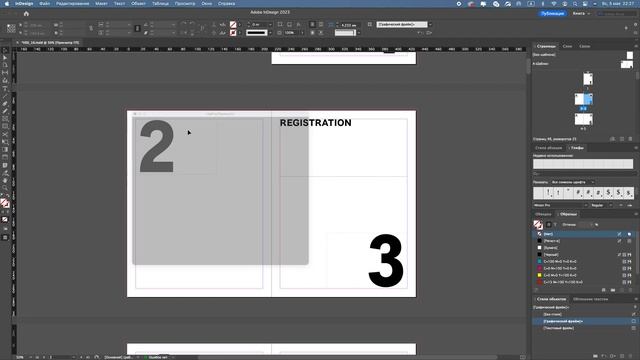Select the Scissors tool in toolbox
This screenshot has width=640, height=360.
coord(5,134)
